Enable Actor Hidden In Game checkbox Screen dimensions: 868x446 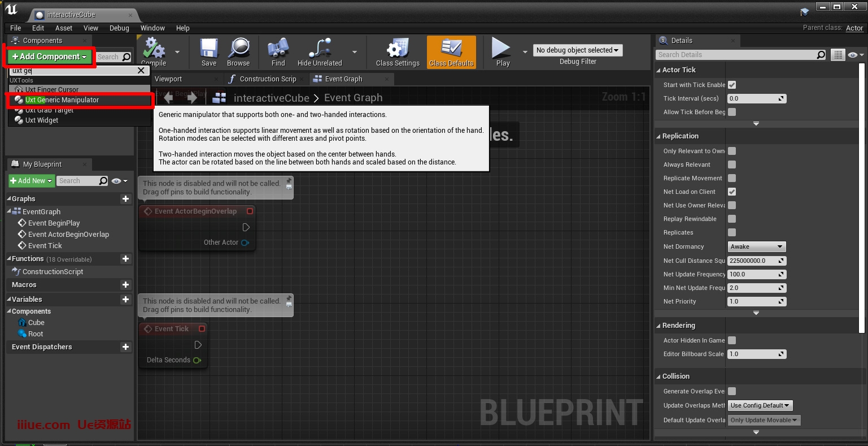click(x=732, y=340)
